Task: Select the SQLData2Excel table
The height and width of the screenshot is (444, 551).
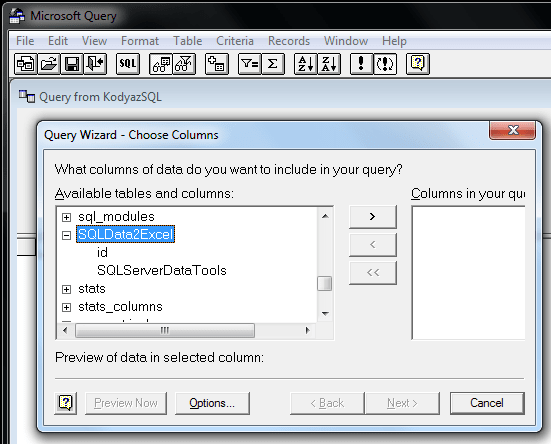Action: pos(125,234)
